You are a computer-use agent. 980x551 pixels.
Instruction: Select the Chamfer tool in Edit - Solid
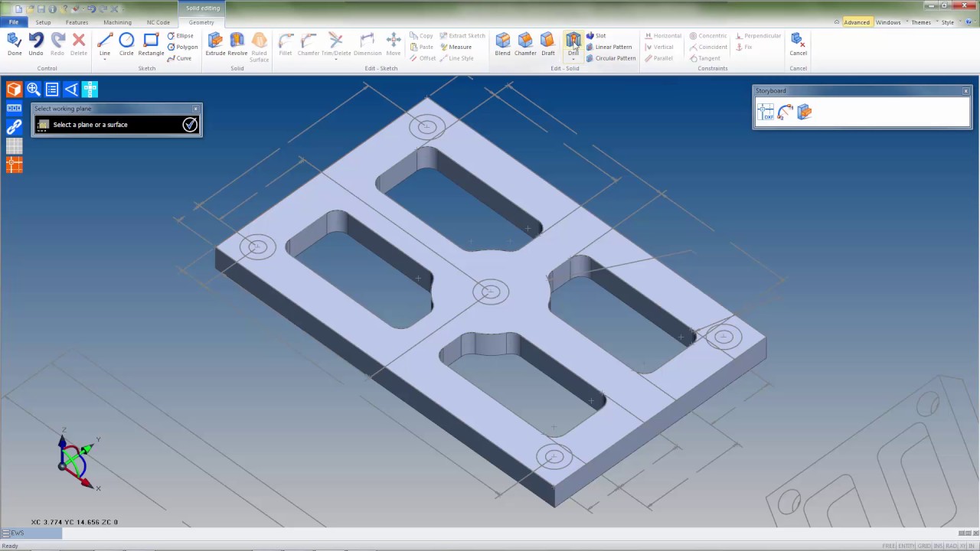coord(525,44)
